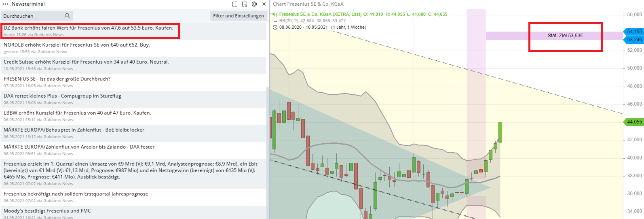Click the Chart Fresenius SE & Co. KGaA title
Viewport: 644px width, 219px height.
(x=308, y=4)
